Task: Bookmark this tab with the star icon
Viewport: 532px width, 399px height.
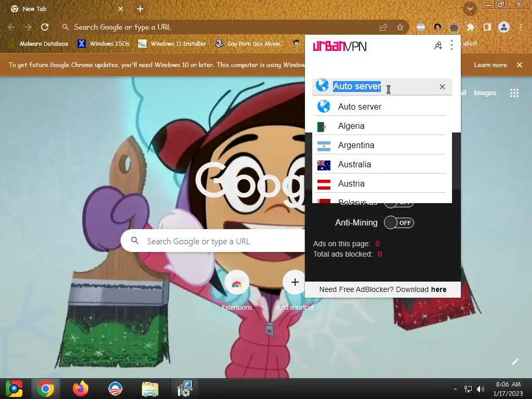Action: (x=400, y=27)
